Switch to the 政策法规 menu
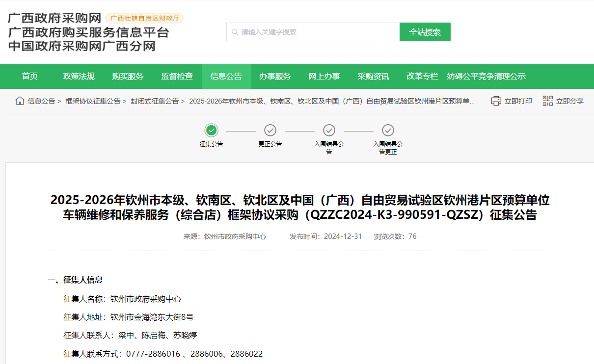 [80, 77]
